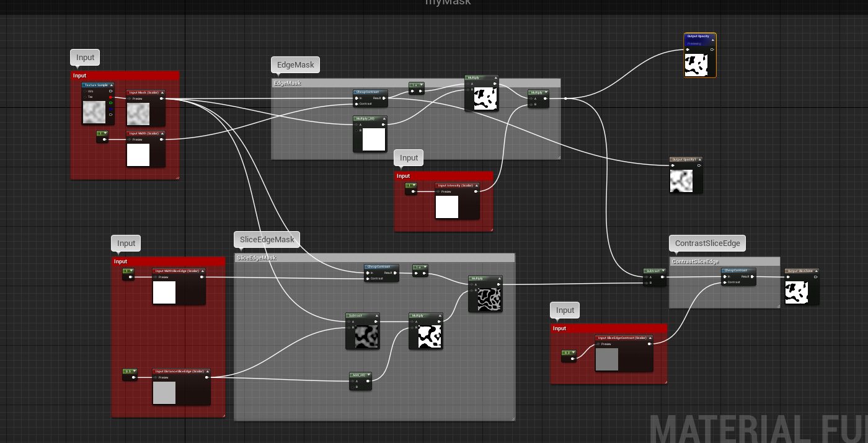Click the red R output pin on Texture Sample

pos(110,97)
